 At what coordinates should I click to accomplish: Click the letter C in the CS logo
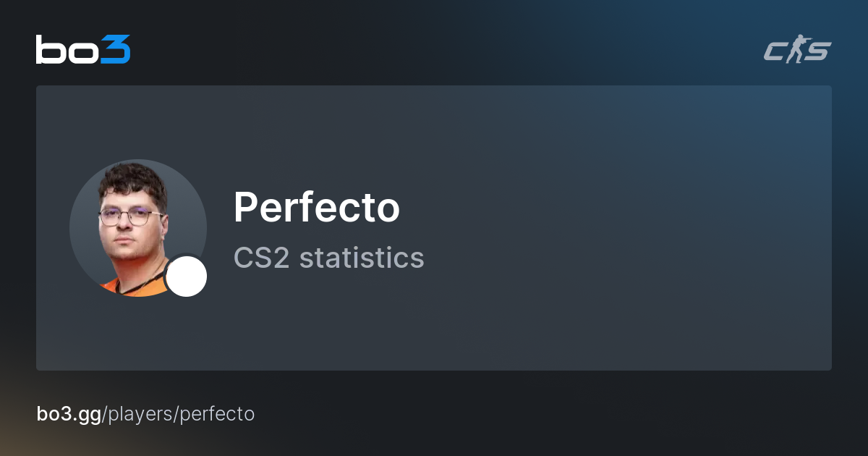point(776,51)
